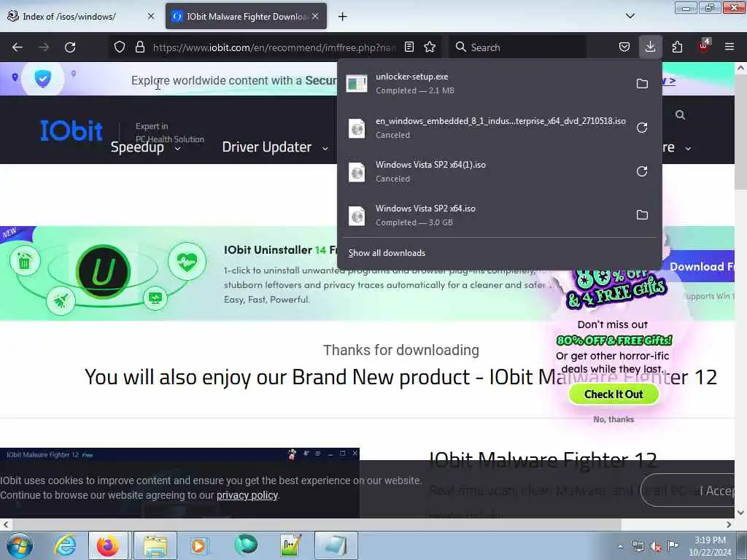
Task: Open a new tab with plus button
Action: 342,17
